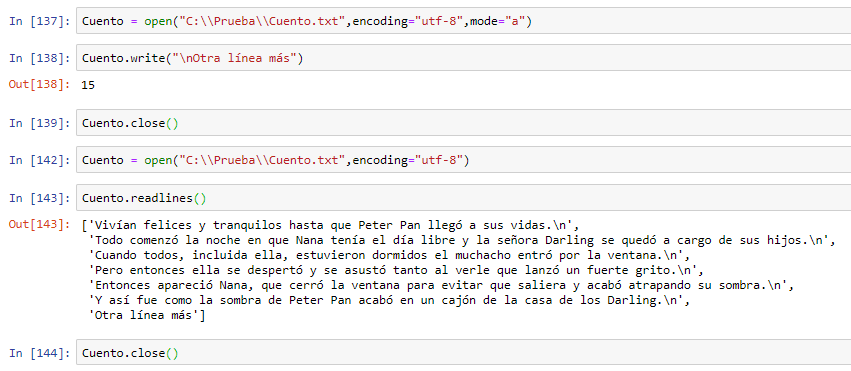Click the Cuento.close() cell In [144]
Image resolution: width=851 pixels, height=371 pixels.
click(463, 353)
